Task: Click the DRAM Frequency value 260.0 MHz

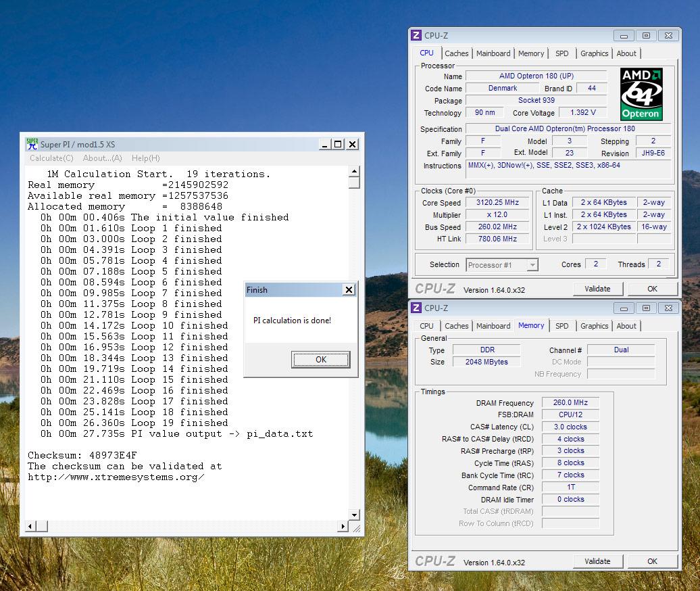Action: pos(570,402)
